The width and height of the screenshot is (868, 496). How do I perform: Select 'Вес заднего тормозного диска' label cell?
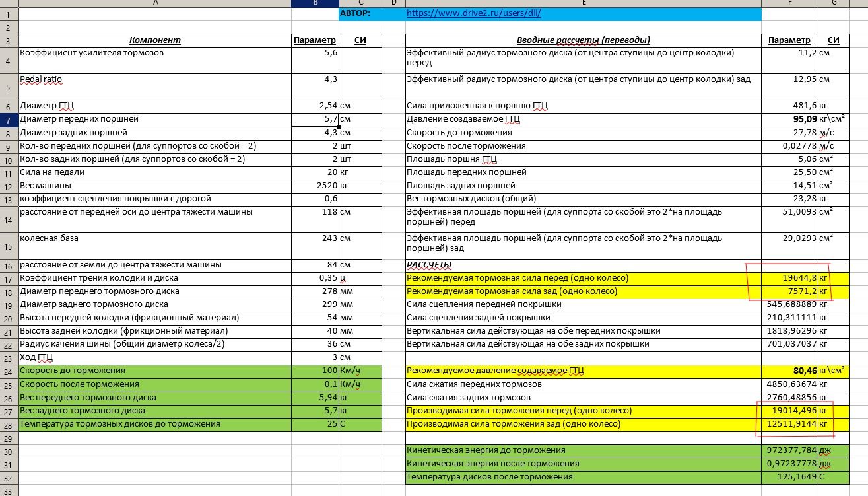point(155,411)
